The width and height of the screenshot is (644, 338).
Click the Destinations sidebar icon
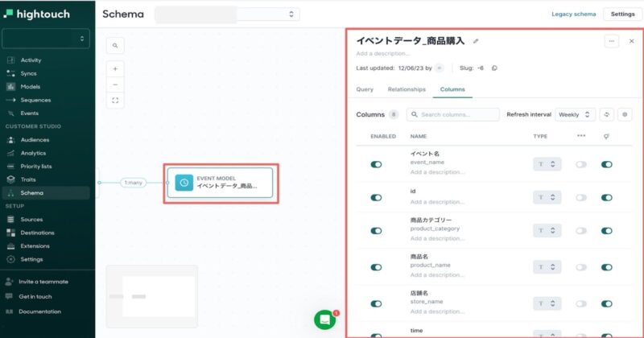[x=10, y=233]
